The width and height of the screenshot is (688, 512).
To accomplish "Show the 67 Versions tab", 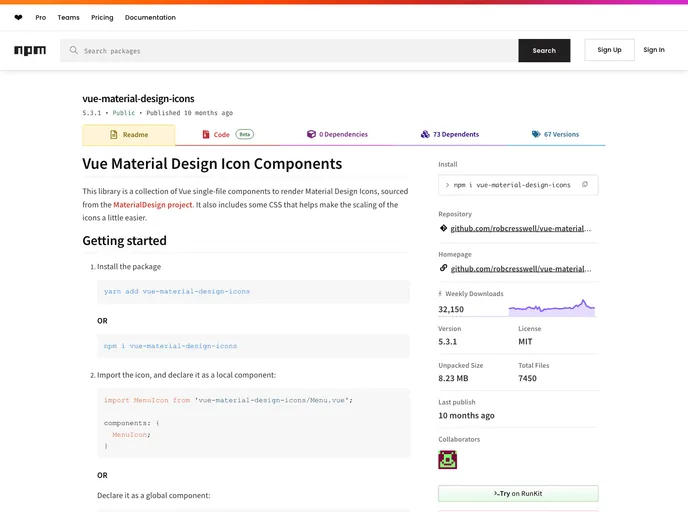I will (555, 134).
